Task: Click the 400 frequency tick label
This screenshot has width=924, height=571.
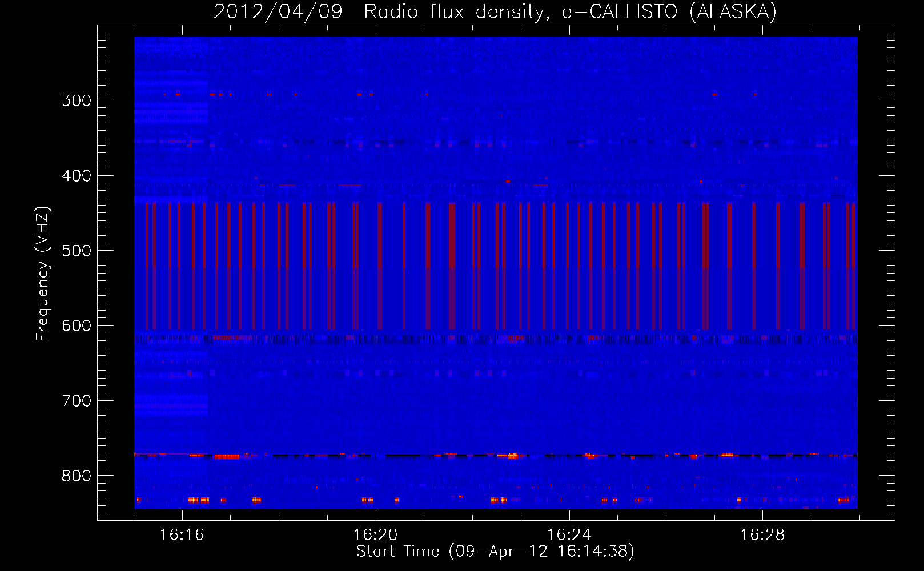Action: click(77, 176)
